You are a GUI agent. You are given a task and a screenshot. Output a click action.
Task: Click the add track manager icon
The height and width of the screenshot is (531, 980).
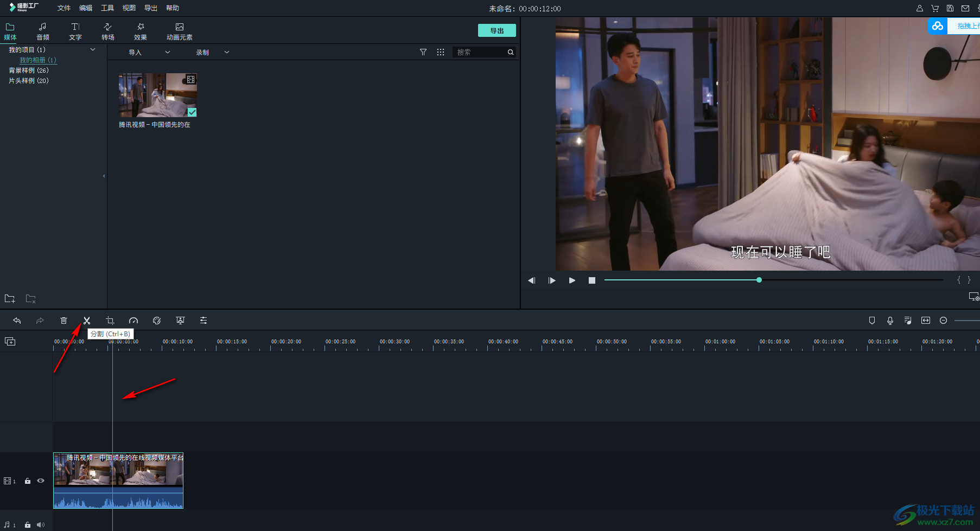(x=10, y=341)
